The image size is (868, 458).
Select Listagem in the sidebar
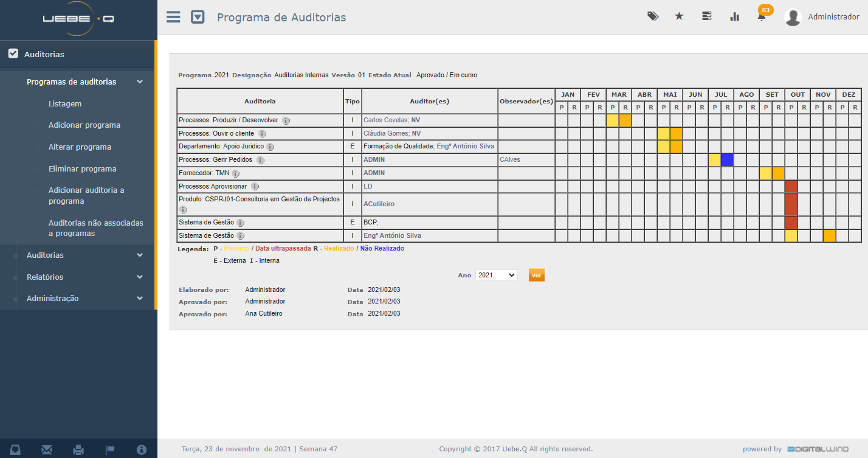click(x=65, y=104)
